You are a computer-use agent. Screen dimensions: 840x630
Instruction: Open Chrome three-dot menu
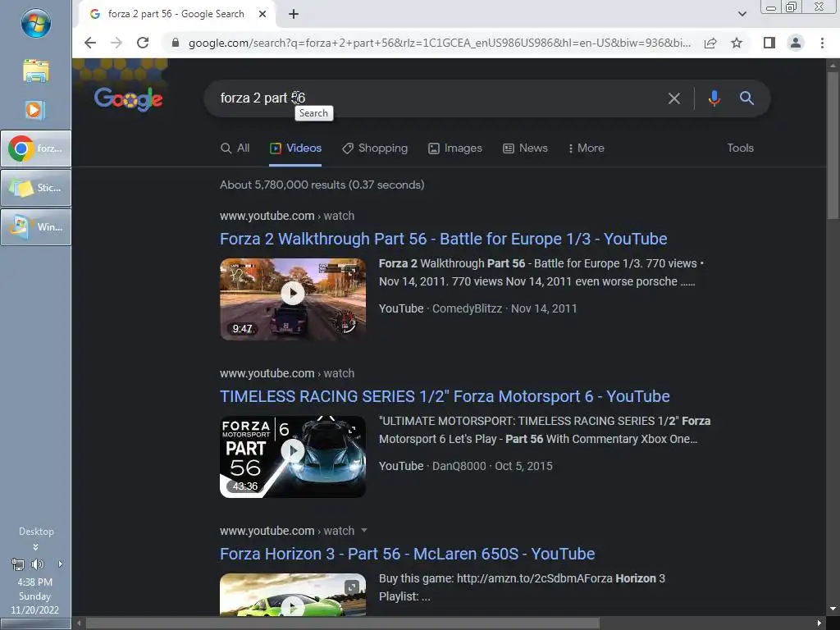tap(822, 43)
